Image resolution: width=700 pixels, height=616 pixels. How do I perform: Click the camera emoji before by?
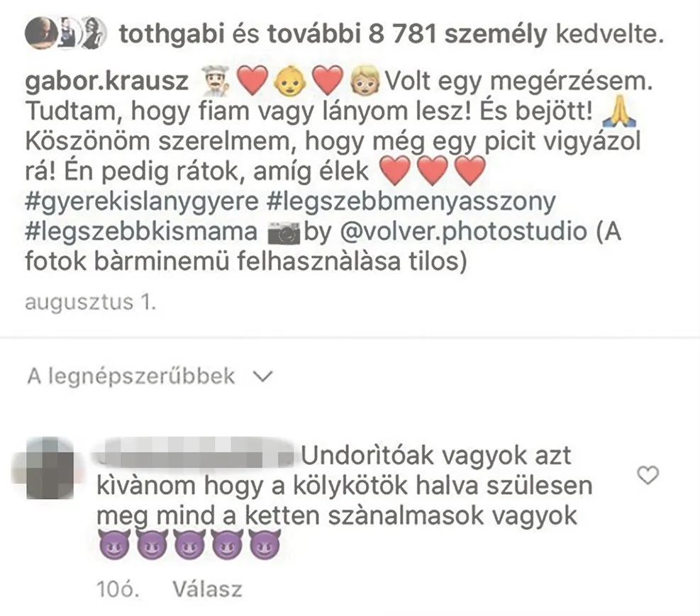click(284, 233)
